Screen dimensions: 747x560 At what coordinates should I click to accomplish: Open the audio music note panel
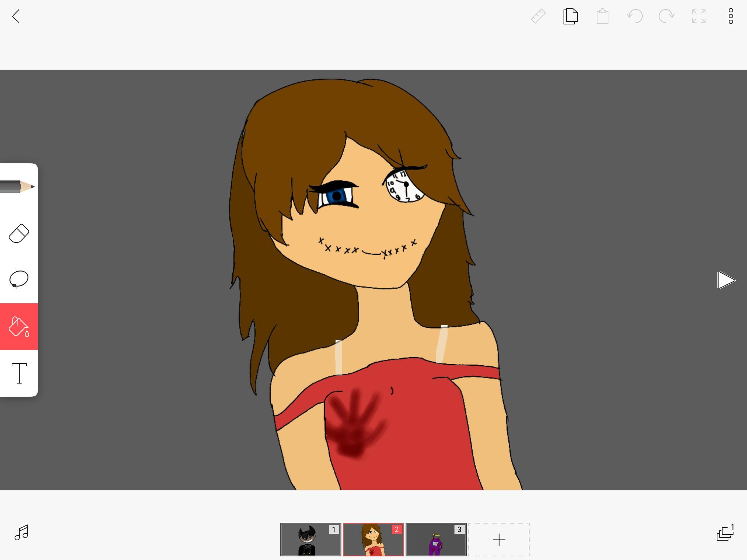point(22,533)
